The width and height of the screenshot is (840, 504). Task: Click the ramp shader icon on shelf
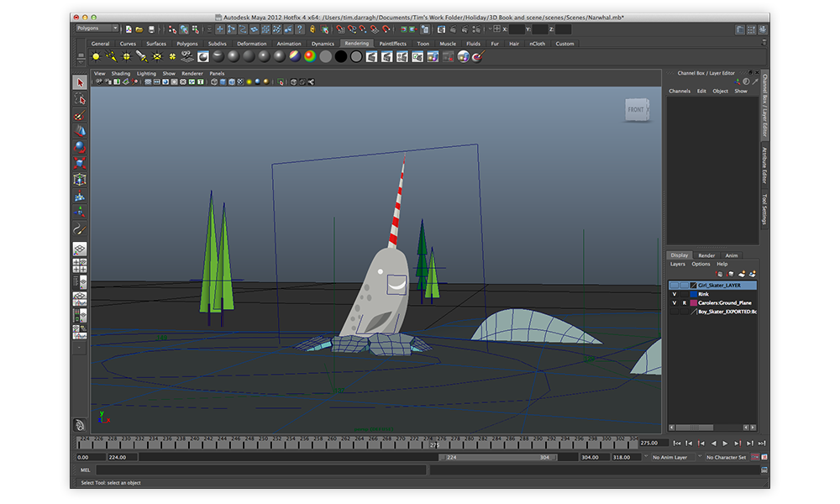tap(310, 56)
